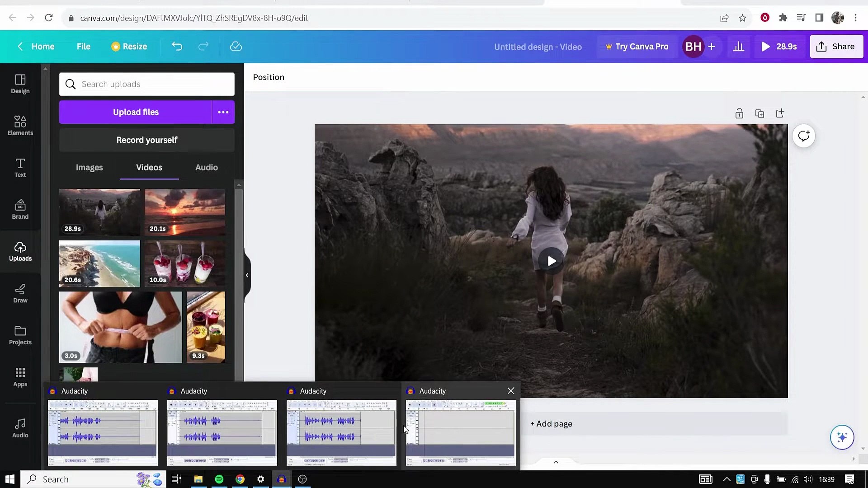Screen dimensions: 868x488
Task: Click the Add page button
Action: tap(551, 423)
